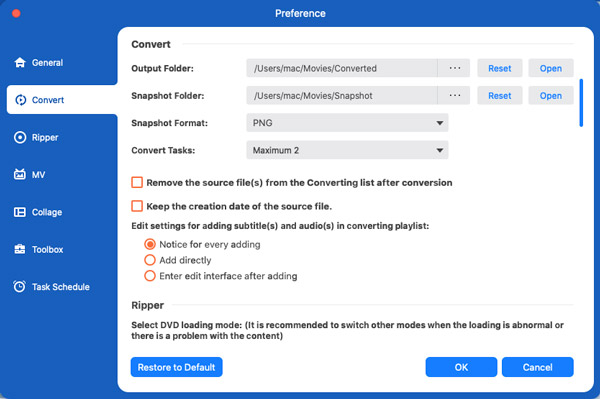This screenshot has height=399, width=600.
Task: Open the Snapshot Folder location
Action: click(551, 96)
